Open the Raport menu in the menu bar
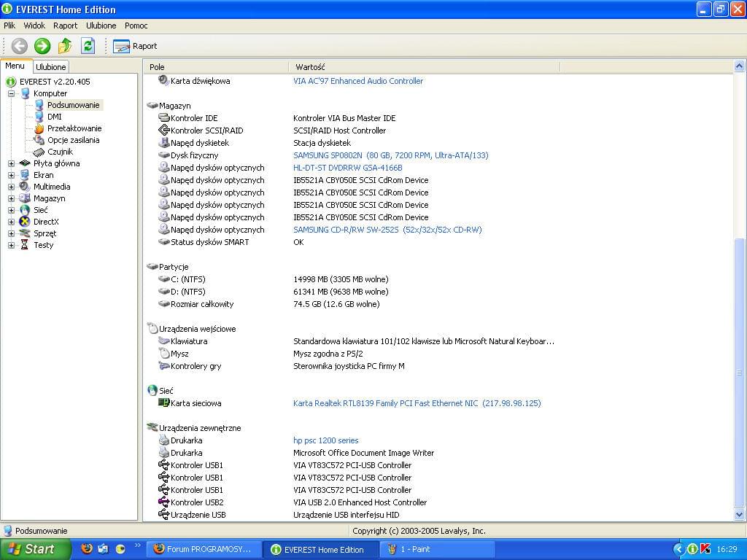Viewport: 747px width, 560px height. (x=65, y=26)
